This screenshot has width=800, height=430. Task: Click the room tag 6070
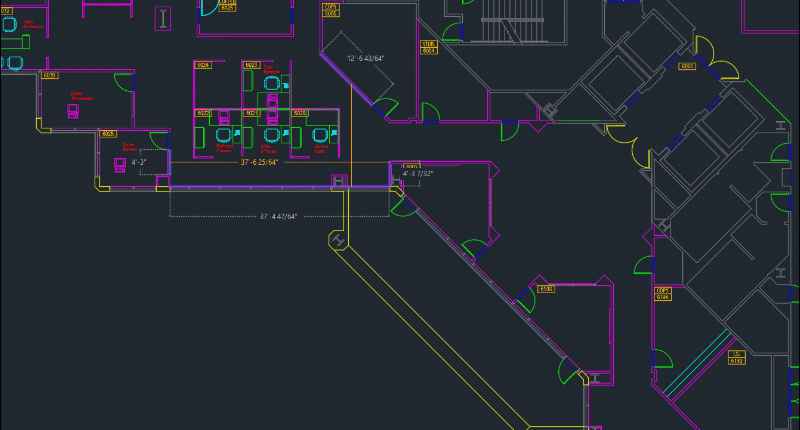[49, 75]
